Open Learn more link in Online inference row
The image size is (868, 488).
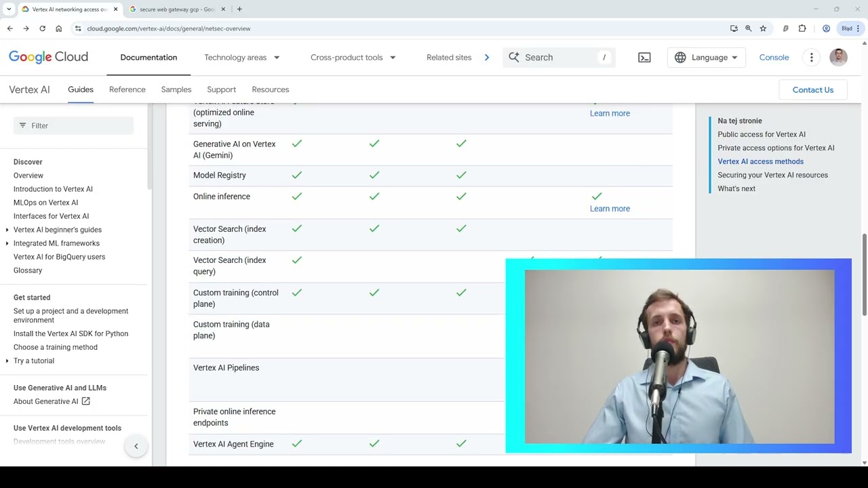pyautogui.click(x=610, y=209)
